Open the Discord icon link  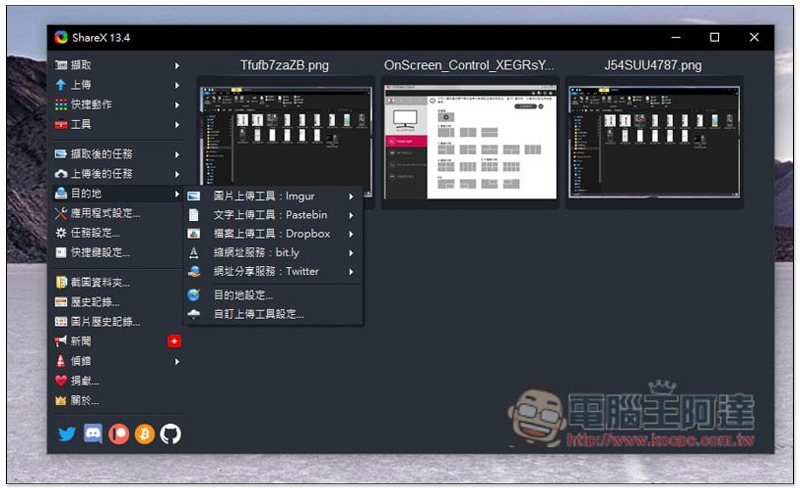[x=93, y=434]
